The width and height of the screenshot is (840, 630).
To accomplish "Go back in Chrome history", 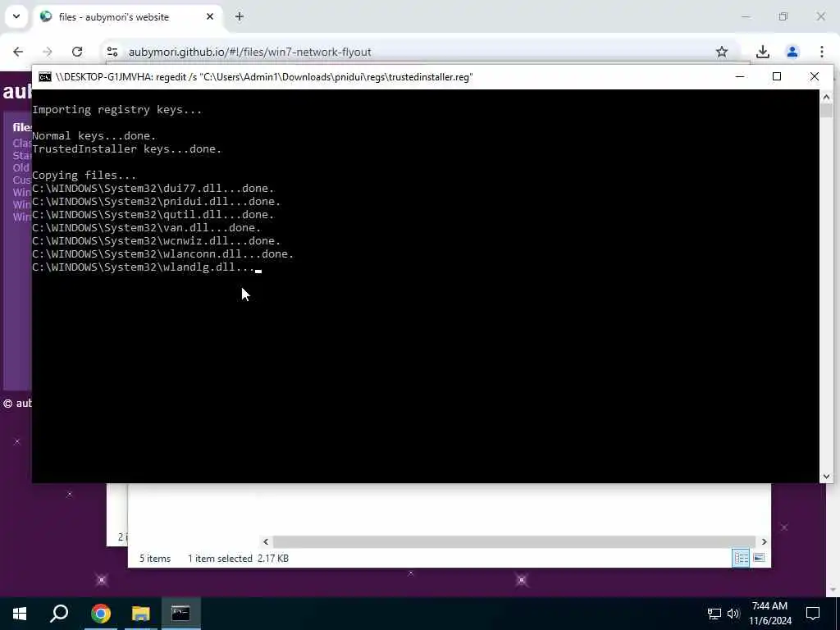I will 18,52.
